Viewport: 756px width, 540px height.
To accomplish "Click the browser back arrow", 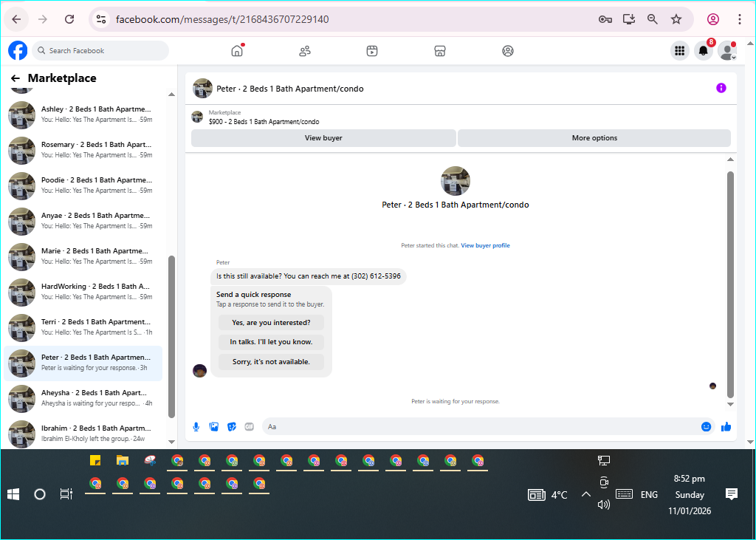I will point(16,19).
